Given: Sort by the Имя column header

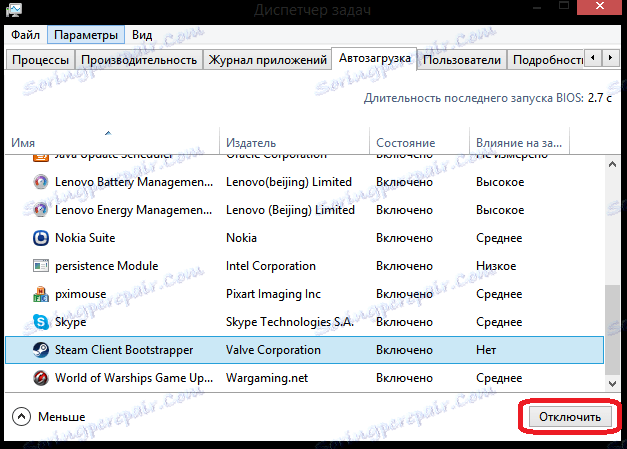Looking at the screenshot, I should pos(112,143).
